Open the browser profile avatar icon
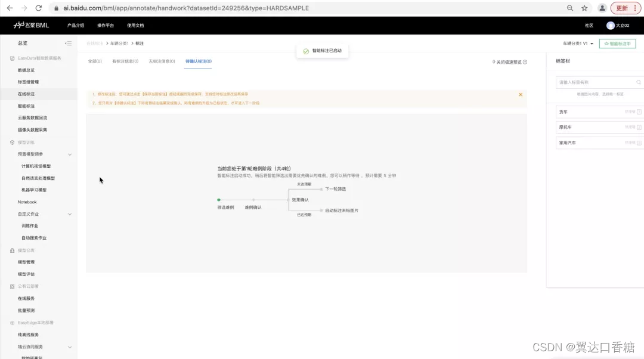The height and width of the screenshot is (359, 644). tap(602, 8)
